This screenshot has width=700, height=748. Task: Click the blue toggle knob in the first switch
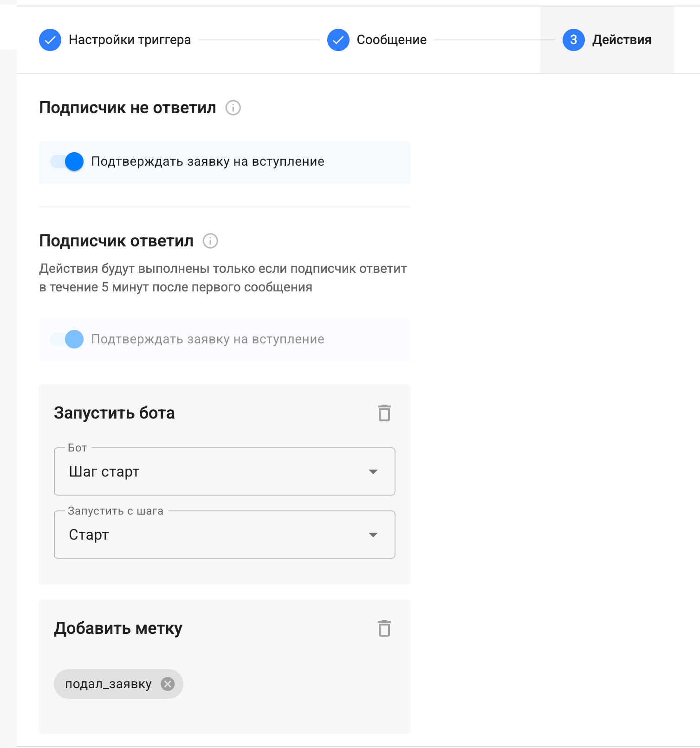click(73, 162)
